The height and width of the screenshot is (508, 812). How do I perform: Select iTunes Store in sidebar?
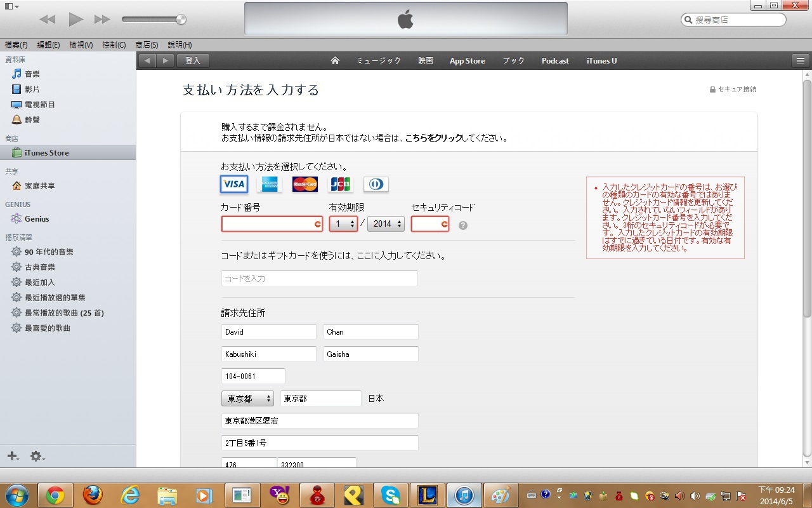68,153
